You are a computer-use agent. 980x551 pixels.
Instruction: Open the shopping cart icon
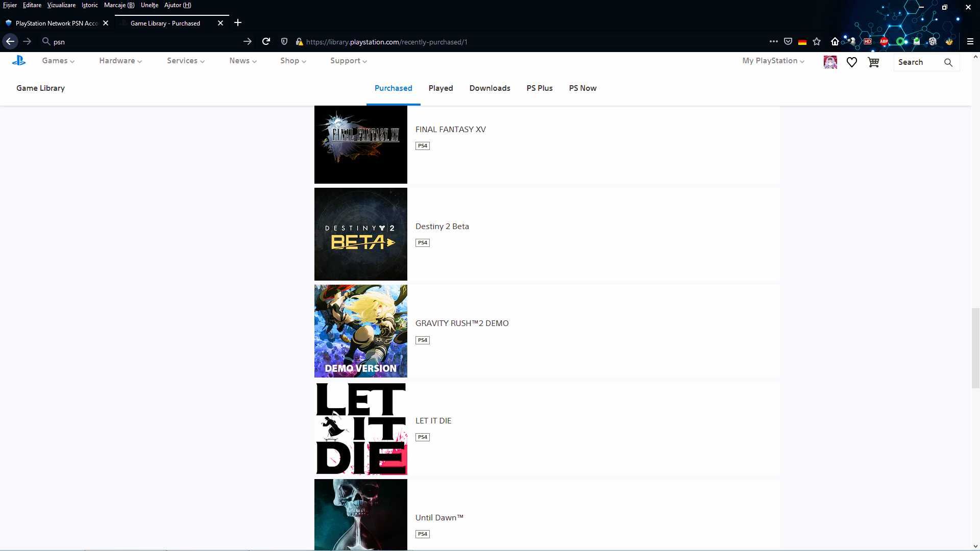[x=873, y=62]
